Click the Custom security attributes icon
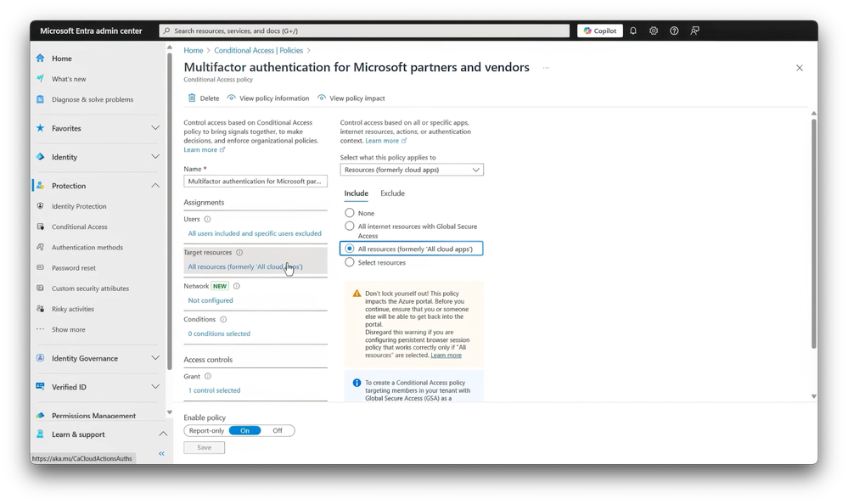Viewport: 848px width, 504px height. [x=40, y=288]
